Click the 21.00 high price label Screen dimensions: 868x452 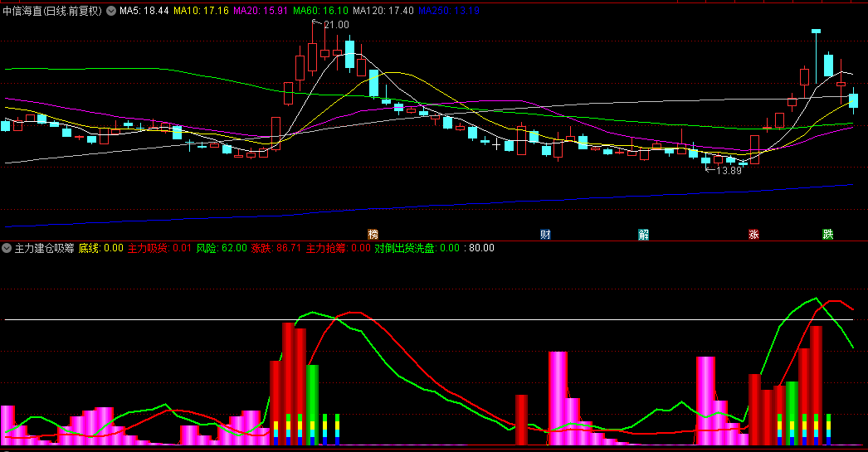click(337, 25)
